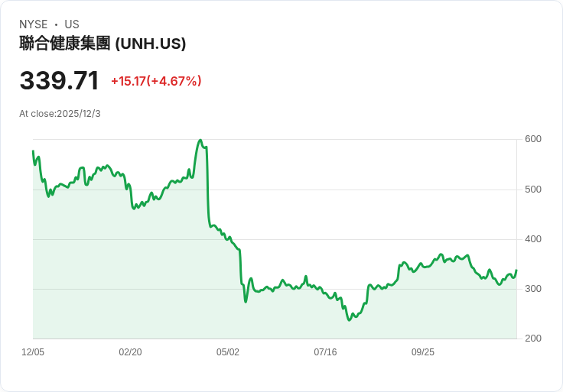Click the 600 y-axis label
This screenshot has height=392, width=563.
coord(533,139)
